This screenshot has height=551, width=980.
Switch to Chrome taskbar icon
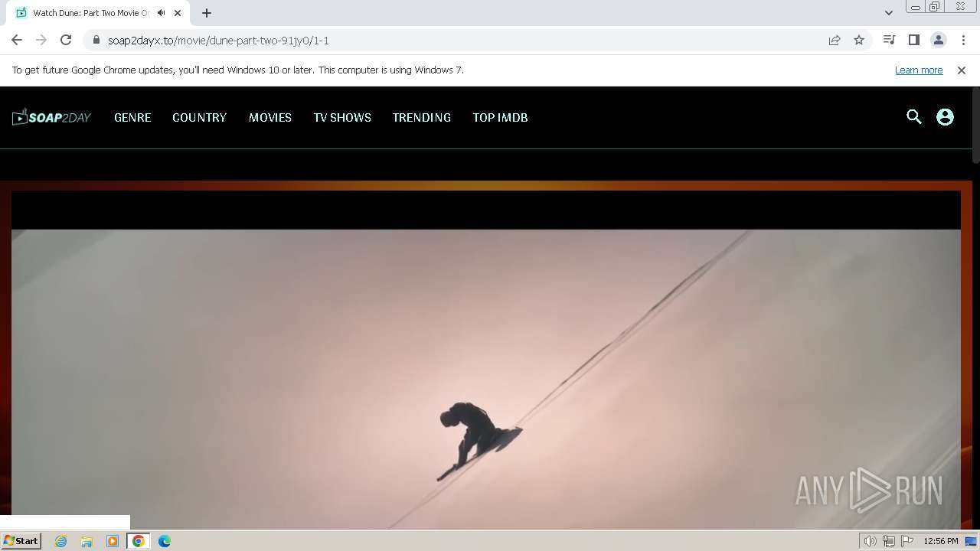pos(139,541)
